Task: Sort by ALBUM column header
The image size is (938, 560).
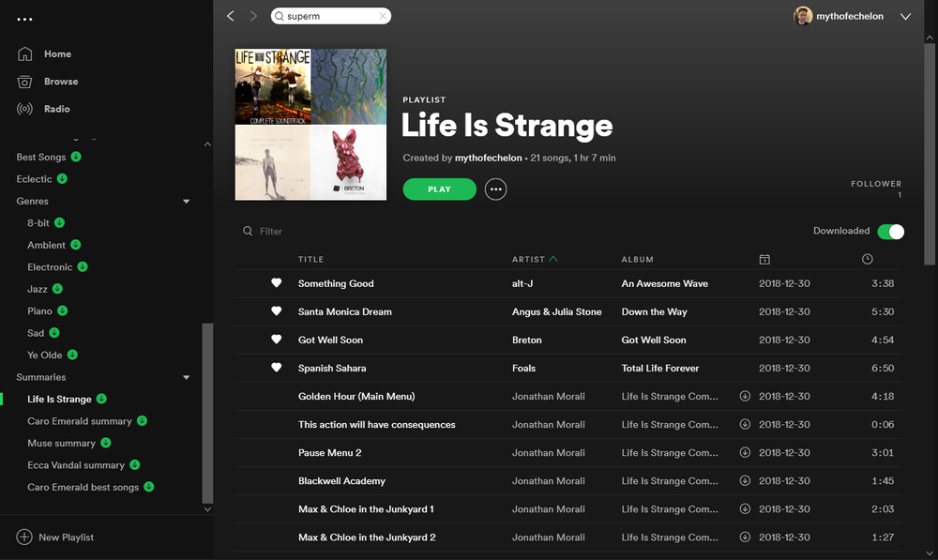Action: point(638,259)
